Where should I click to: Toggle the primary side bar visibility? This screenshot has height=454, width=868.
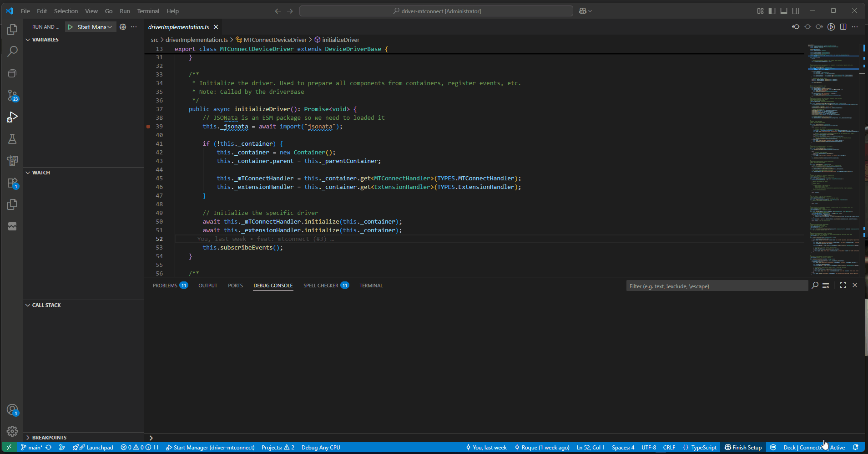coord(772,11)
